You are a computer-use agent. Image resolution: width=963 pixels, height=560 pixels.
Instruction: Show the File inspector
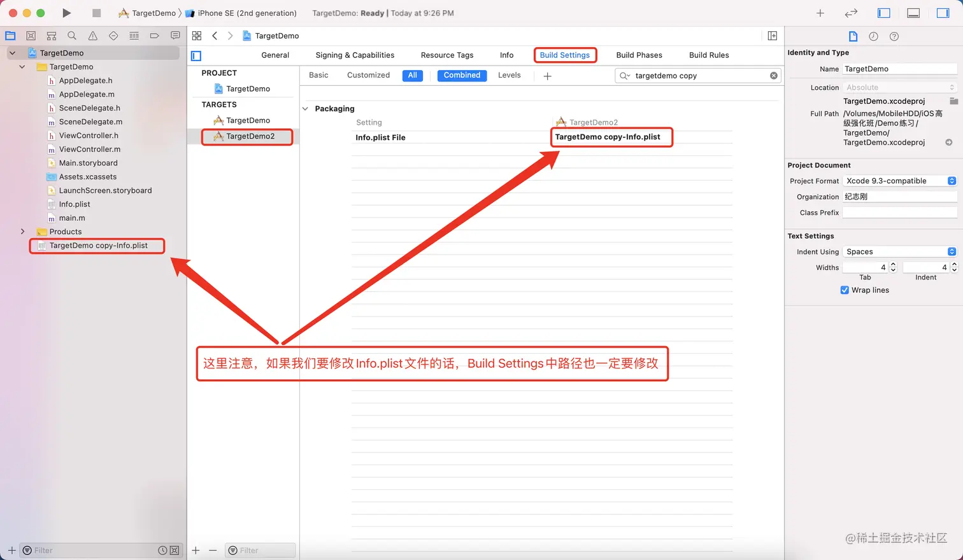coord(853,36)
